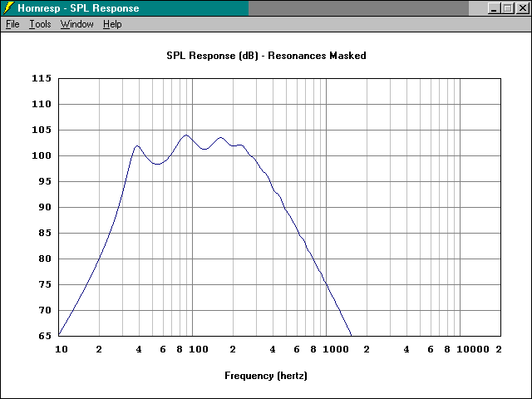Click the 110 dB axis value

[42, 104]
